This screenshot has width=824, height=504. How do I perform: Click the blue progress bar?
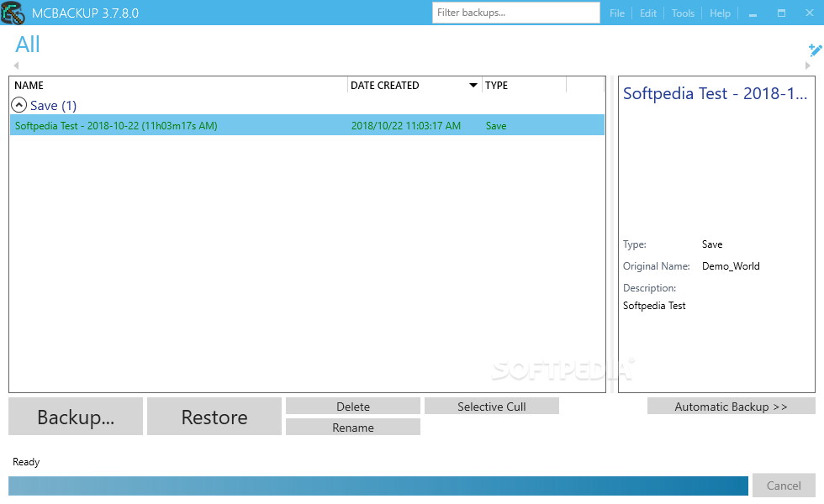[x=378, y=486]
